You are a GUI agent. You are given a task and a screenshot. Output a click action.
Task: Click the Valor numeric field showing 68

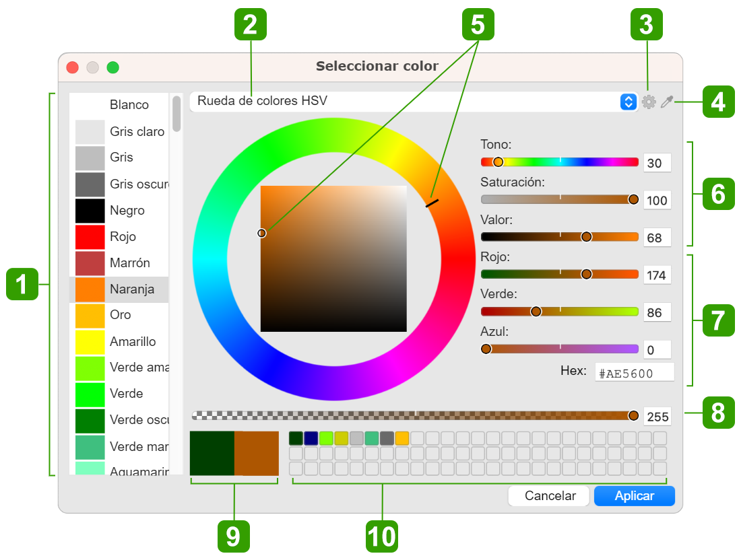click(657, 238)
